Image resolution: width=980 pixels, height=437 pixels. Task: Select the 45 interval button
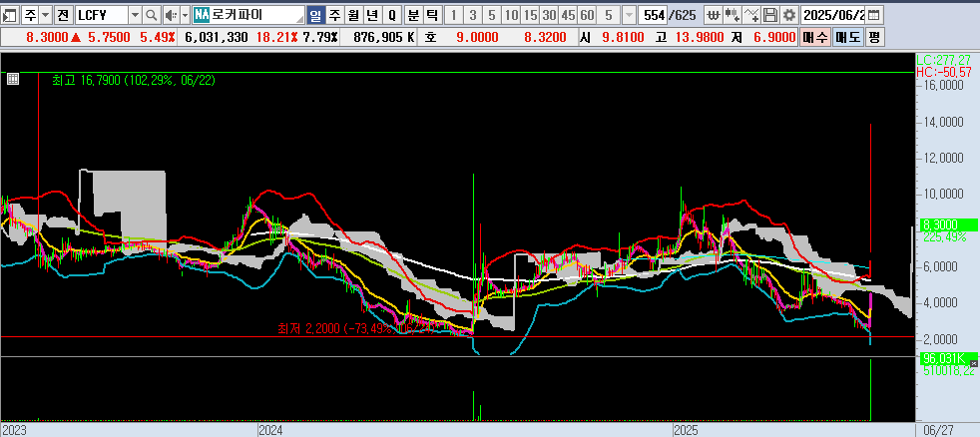pyautogui.click(x=569, y=14)
